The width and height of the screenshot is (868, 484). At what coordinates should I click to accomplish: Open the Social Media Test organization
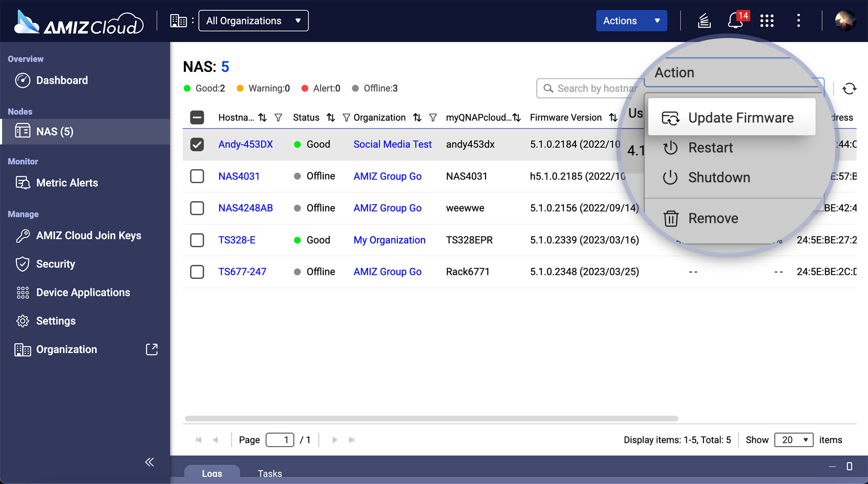[392, 144]
